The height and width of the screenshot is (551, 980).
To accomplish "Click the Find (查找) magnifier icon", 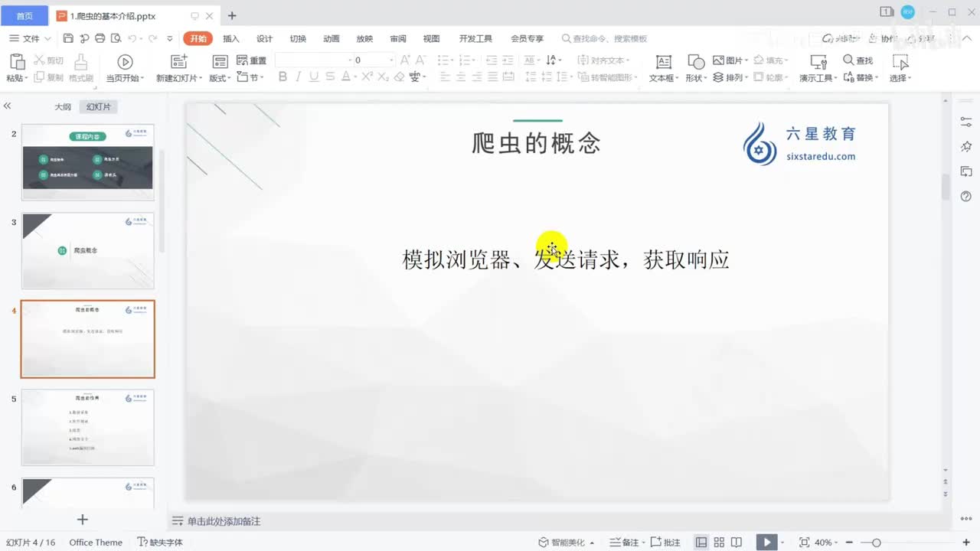I will pyautogui.click(x=848, y=60).
